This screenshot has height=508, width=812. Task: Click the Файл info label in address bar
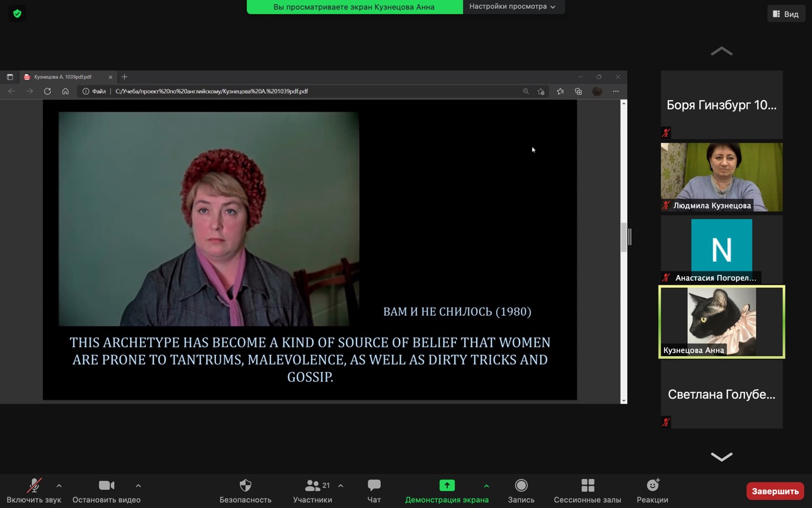click(x=94, y=91)
